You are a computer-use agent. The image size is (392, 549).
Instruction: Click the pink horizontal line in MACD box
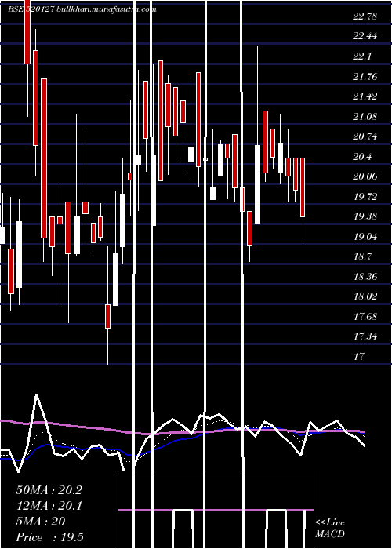[216, 510]
